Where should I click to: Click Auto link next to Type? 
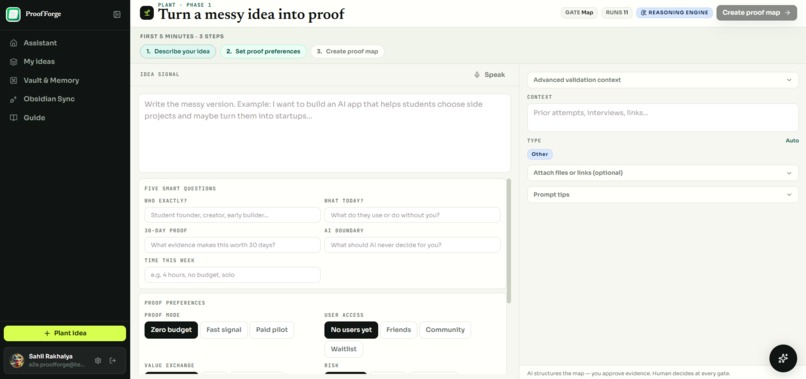point(792,140)
